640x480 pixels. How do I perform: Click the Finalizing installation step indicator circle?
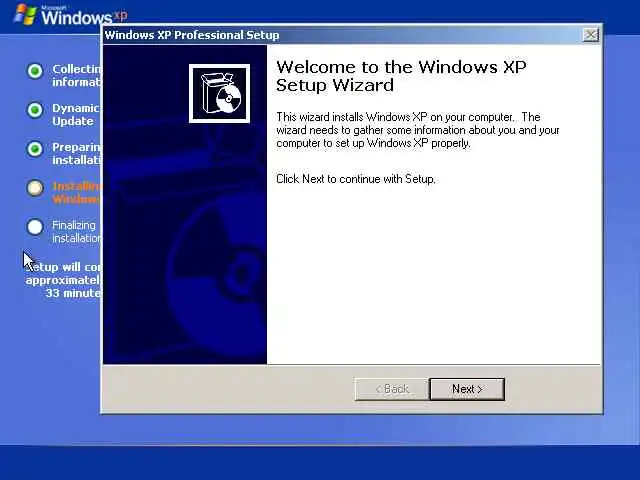point(35,227)
